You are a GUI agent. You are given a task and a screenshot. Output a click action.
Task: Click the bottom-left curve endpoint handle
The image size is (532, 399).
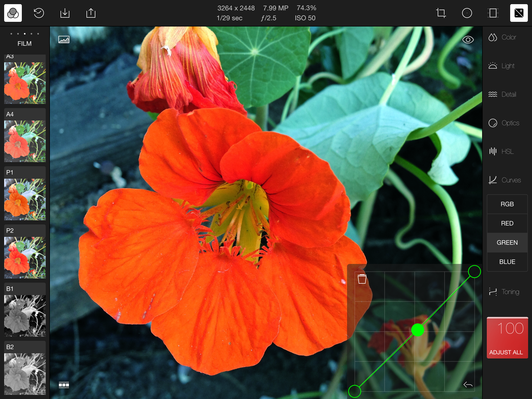click(x=355, y=391)
